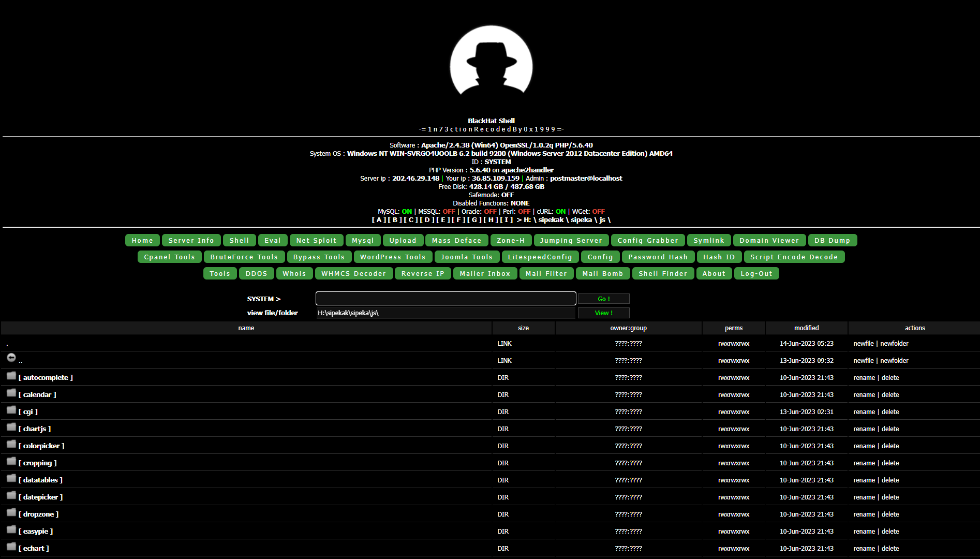Click the Hash ID button
Image resolution: width=980 pixels, height=559 pixels.
click(719, 257)
